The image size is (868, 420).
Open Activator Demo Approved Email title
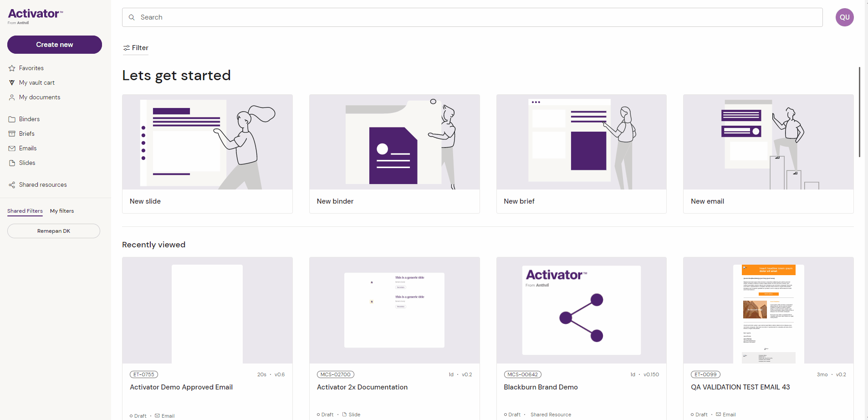tap(181, 387)
